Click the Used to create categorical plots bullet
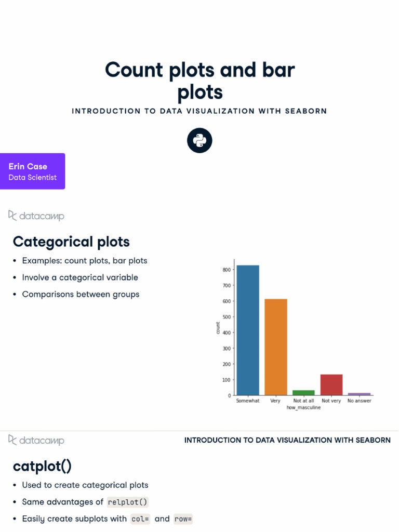Image resolution: width=399 pixels, height=532 pixels. tap(85, 485)
